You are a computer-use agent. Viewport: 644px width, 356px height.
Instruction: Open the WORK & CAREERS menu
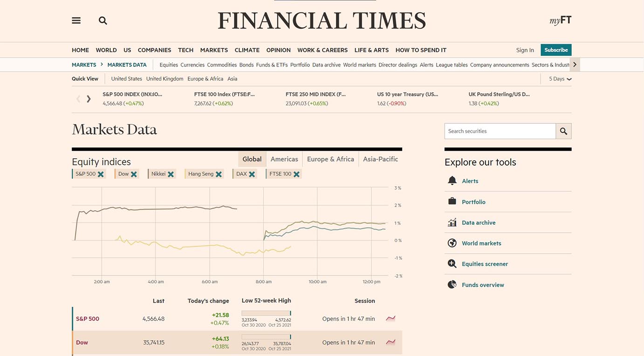322,50
